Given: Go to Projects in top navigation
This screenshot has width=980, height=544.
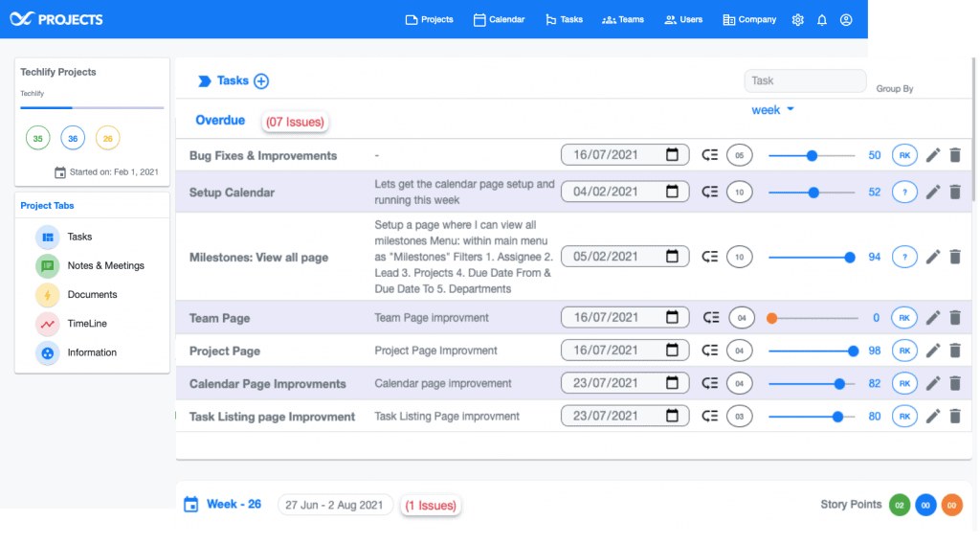Looking at the screenshot, I should [x=430, y=20].
